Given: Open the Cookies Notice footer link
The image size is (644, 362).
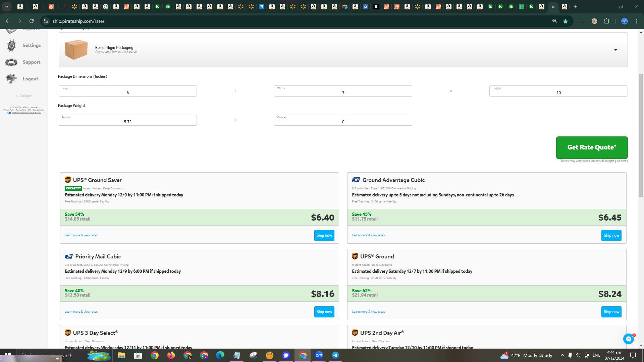Looking at the screenshot, I should click(x=38, y=110).
